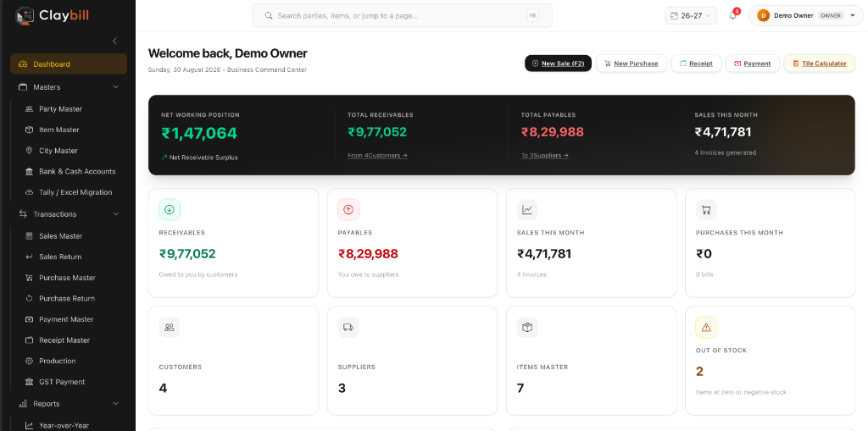Click the Suppliers count 3

(x=342, y=389)
